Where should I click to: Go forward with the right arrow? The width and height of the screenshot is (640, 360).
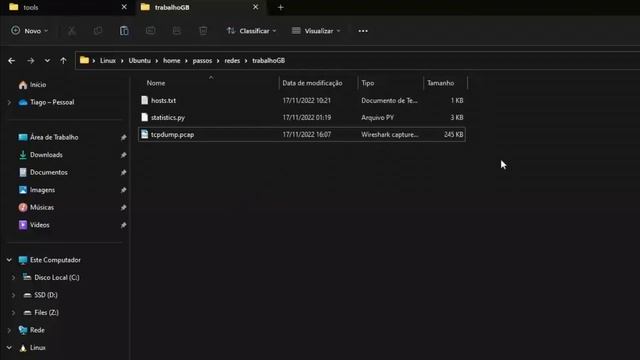(x=31, y=61)
